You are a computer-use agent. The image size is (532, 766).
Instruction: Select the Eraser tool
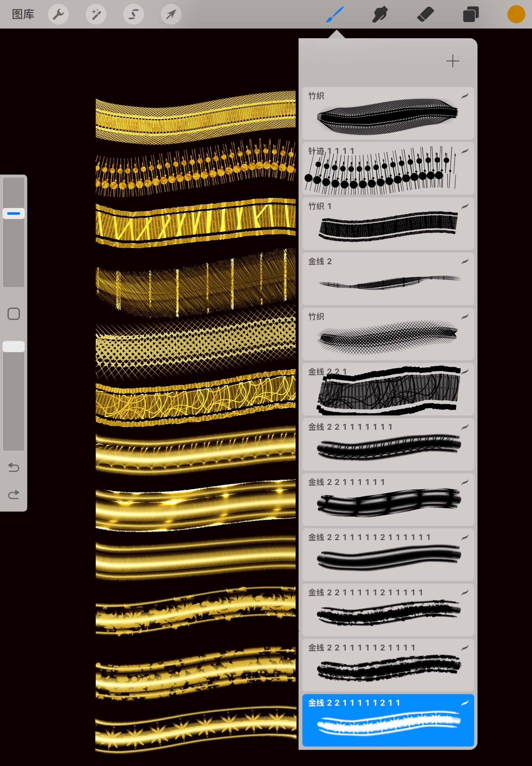click(425, 15)
